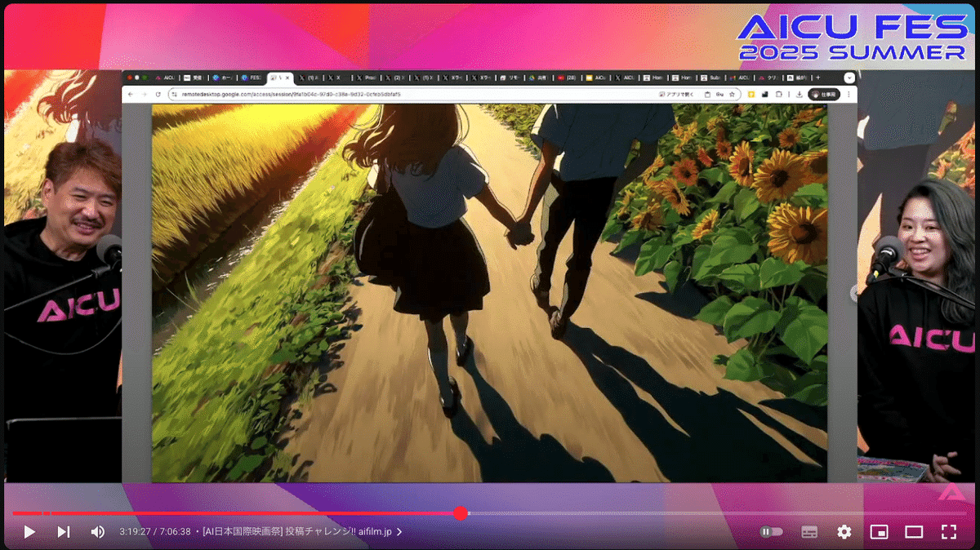Select the FES tab in streamed browser
The height and width of the screenshot is (550, 980).
coord(252,78)
